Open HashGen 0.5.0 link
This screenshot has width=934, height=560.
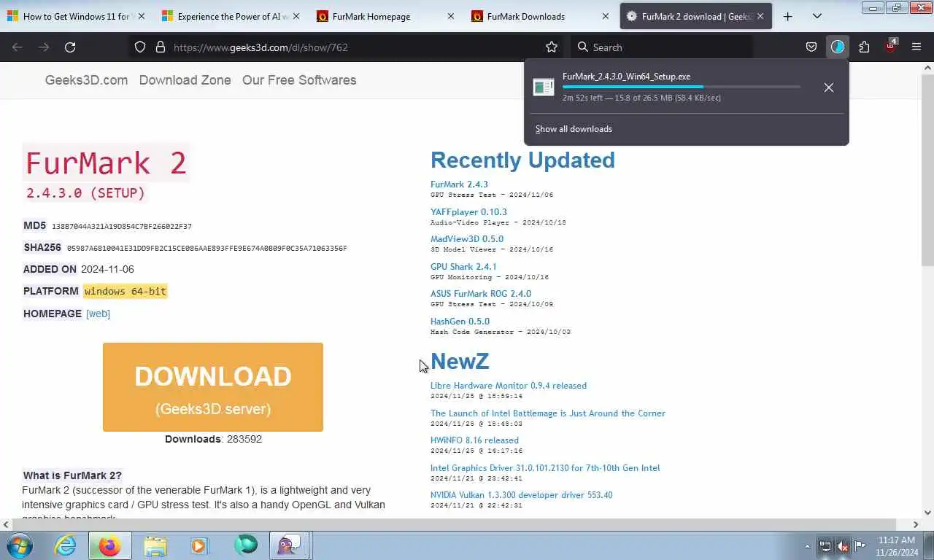pyautogui.click(x=460, y=322)
